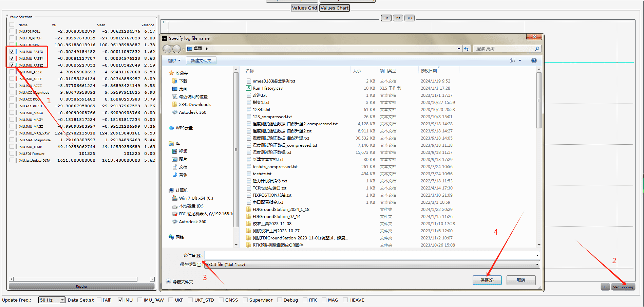Switch to the 2D chart view
The height and width of the screenshot is (307, 644).
point(398,18)
